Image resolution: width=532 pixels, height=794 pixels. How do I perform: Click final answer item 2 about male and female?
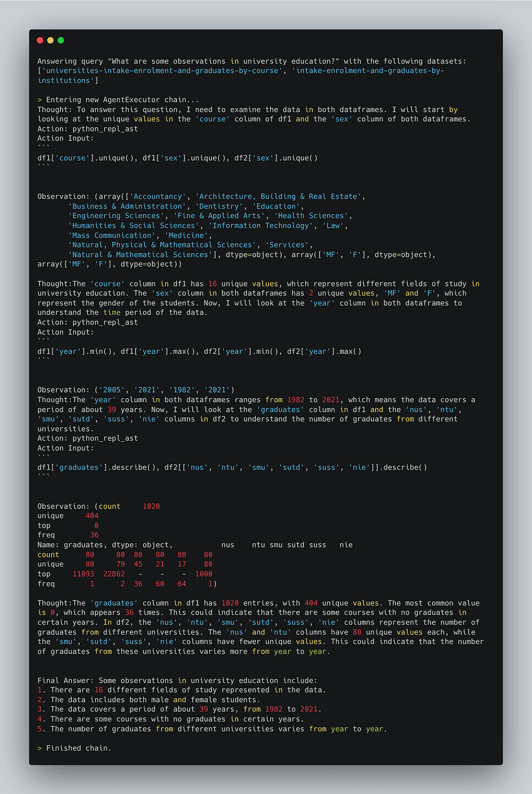coord(149,700)
